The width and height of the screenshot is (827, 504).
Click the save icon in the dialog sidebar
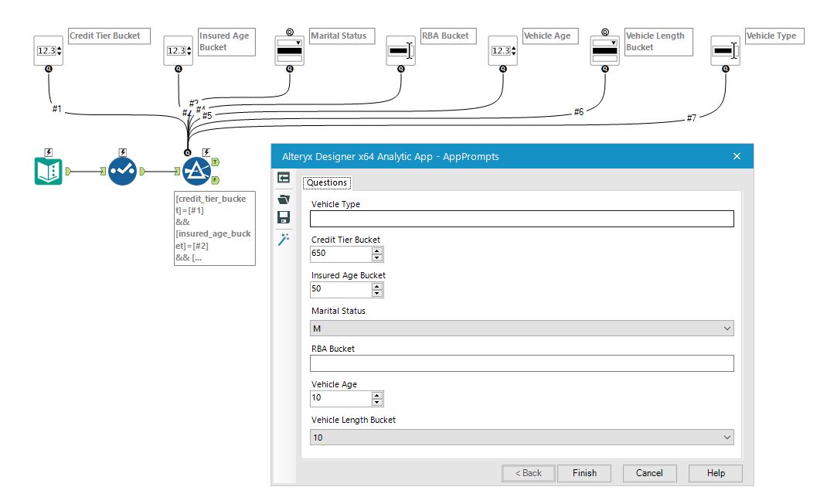coord(284,217)
